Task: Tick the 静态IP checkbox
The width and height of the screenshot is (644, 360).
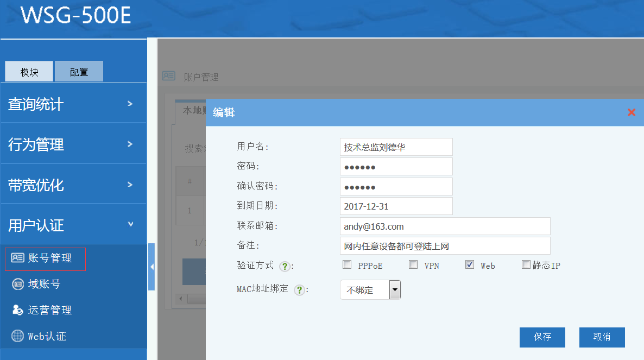Action: (x=526, y=265)
